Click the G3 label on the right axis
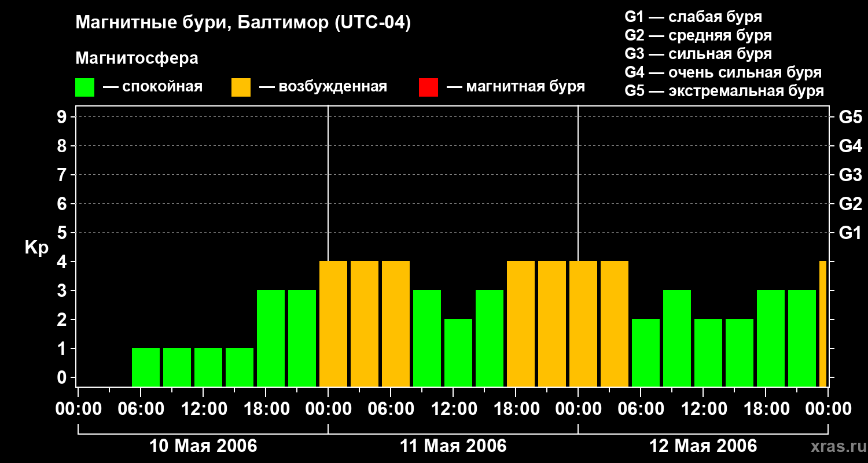Viewport: 868px width, 463px height. 851,175
